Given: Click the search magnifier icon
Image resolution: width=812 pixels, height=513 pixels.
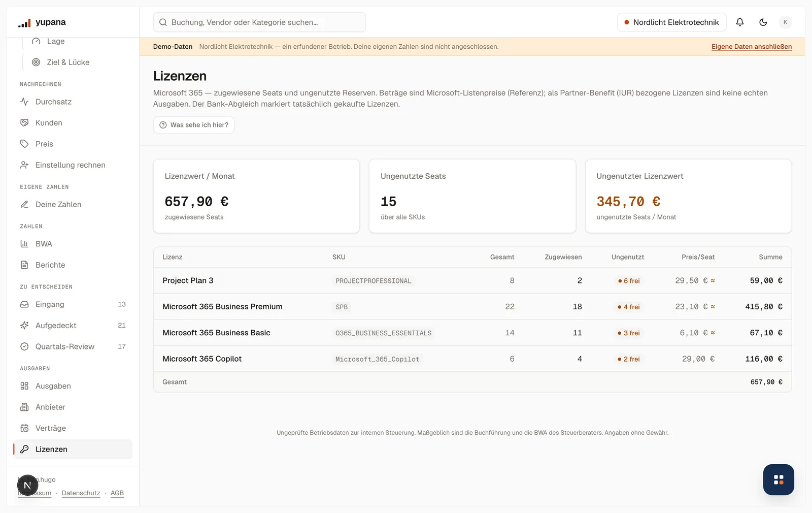Looking at the screenshot, I should (x=163, y=22).
